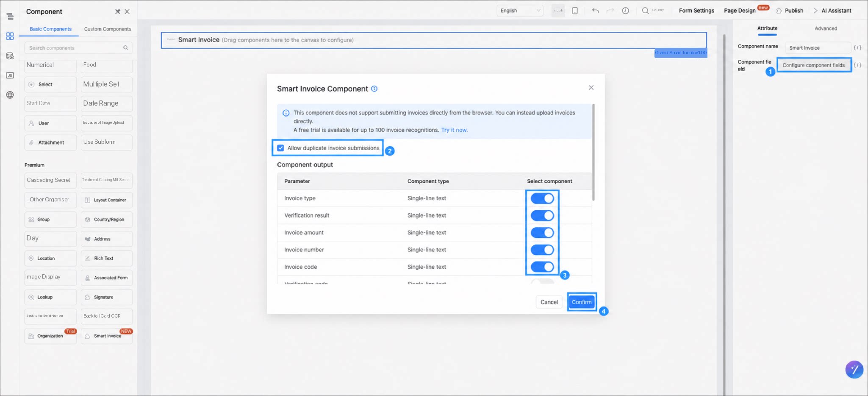This screenshot has width=868, height=396.
Task: Uncheck Allow duplicate invoice submissions
Action: click(280, 148)
